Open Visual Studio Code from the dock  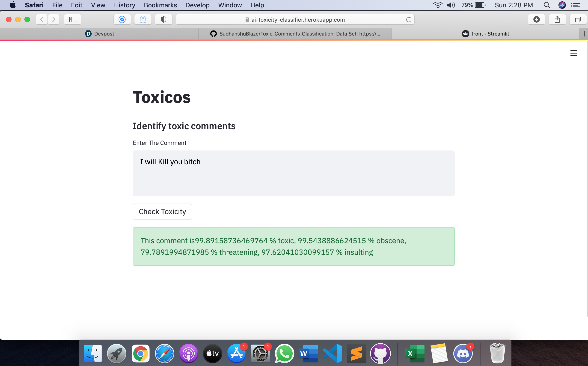pyautogui.click(x=333, y=353)
